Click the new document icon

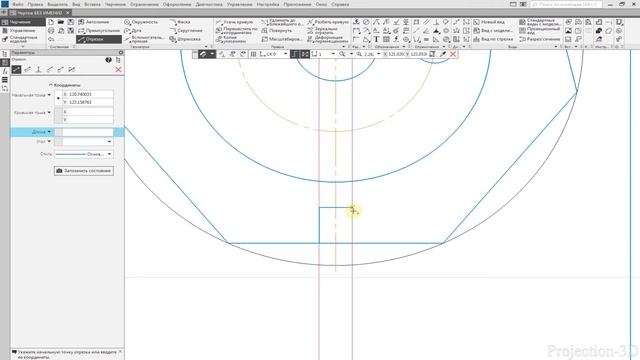point(51,22)
